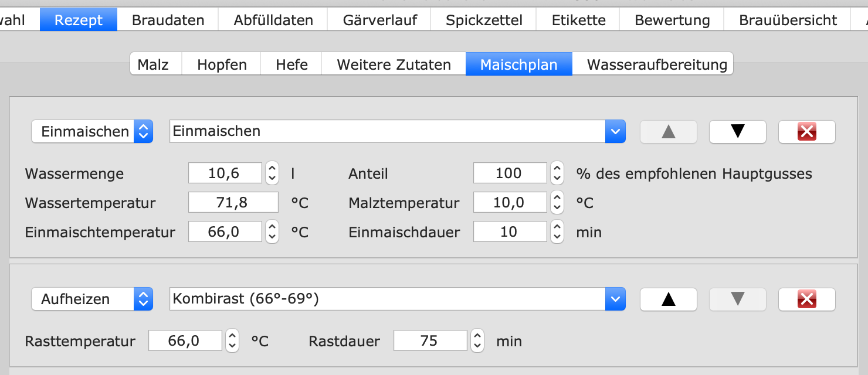Click the stepper beside Wassermenge value
The width and height of the screenshot is (868, 375).
point(272,173)
